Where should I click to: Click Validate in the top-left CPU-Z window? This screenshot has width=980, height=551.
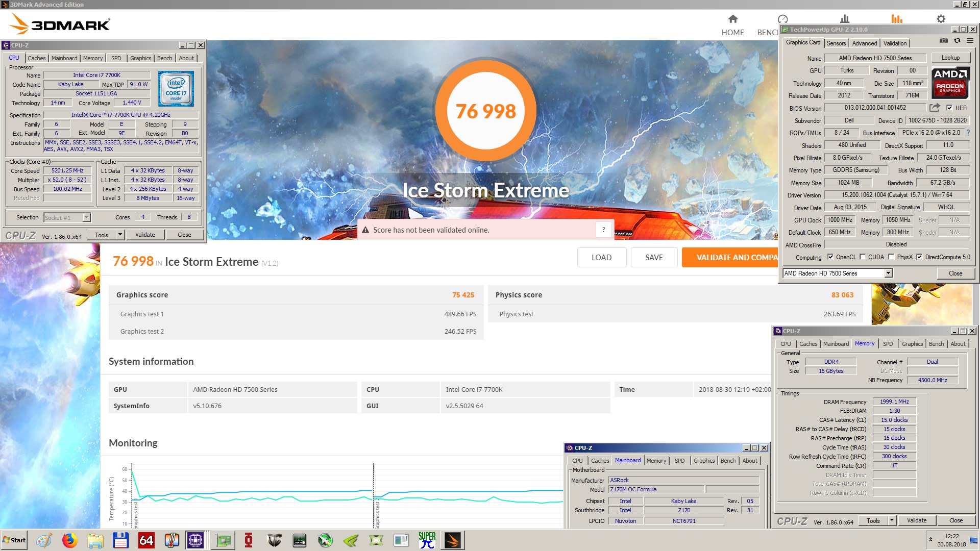click(145, 235)
